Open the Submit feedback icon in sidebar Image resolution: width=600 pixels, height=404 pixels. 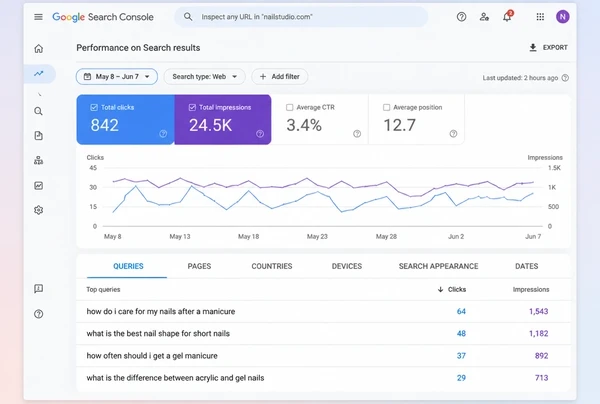point(39,289)
